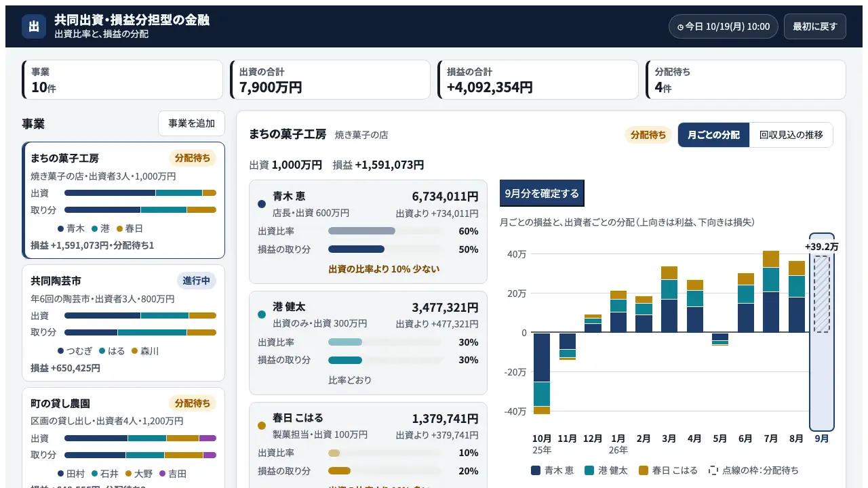Select the 吉田 legend dot in 町の貸し農園 card
868x488 pixels.
pos(161,474)
